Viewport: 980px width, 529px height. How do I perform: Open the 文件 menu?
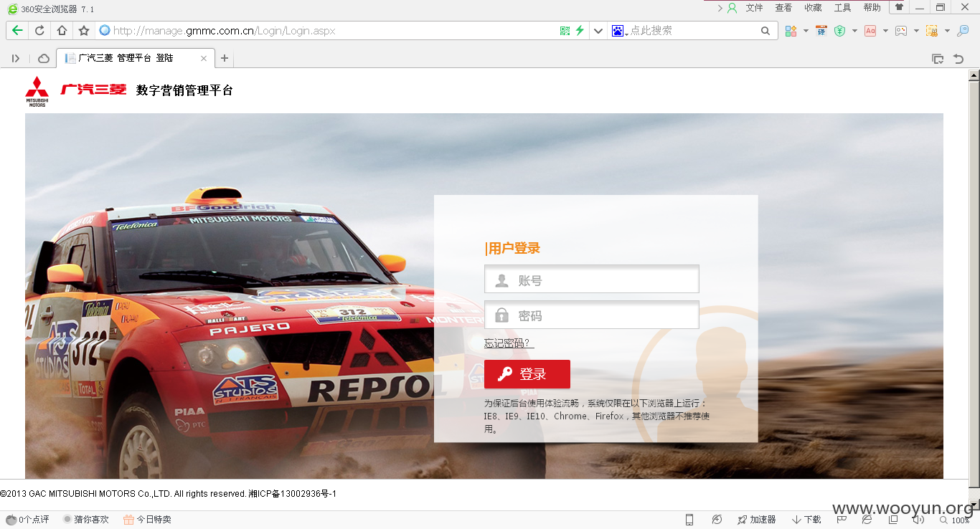754,8
